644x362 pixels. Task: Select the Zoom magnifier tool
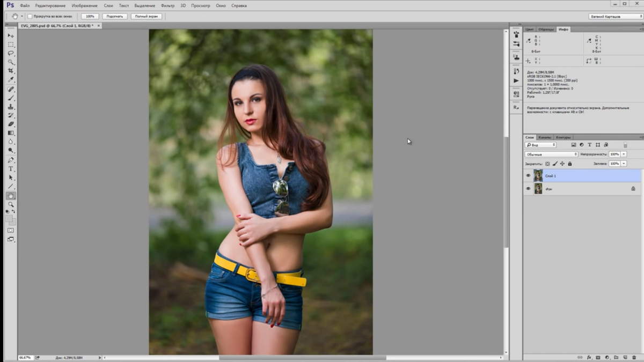tap(11, 204)
